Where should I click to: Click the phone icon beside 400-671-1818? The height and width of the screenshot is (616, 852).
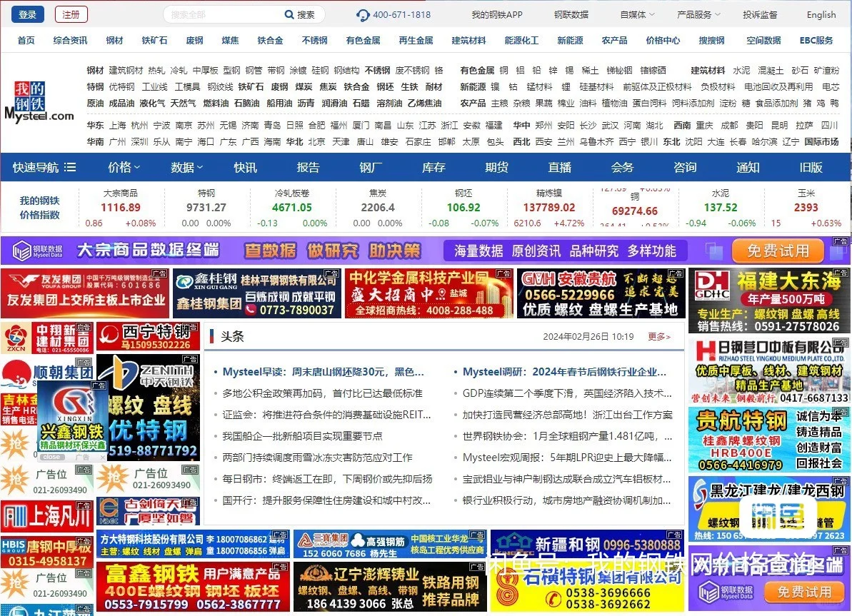click(364, 14)
